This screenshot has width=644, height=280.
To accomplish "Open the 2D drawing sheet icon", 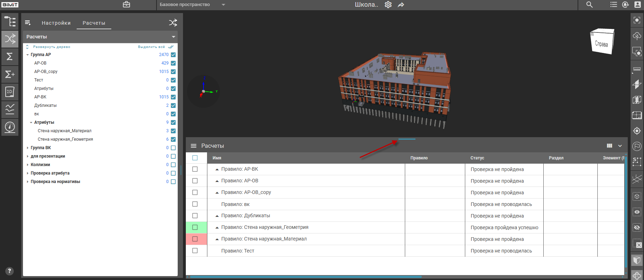I will click(x=10, y=92).
